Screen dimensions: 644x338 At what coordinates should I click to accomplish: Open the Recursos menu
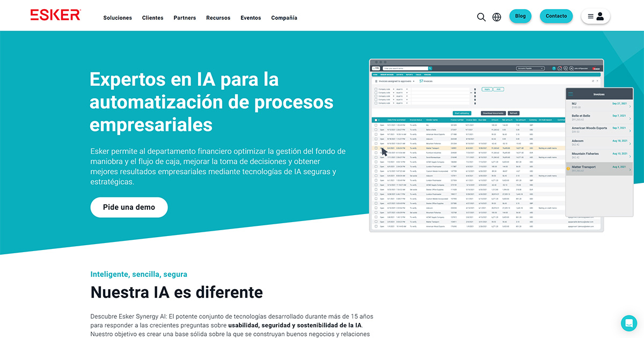(x=218, y=18)
